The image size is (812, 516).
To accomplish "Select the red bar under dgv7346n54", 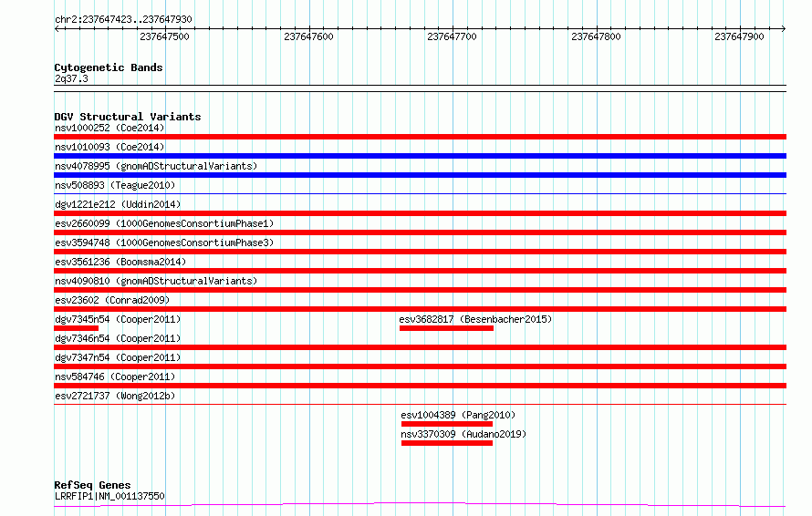I will click(420, 347).
